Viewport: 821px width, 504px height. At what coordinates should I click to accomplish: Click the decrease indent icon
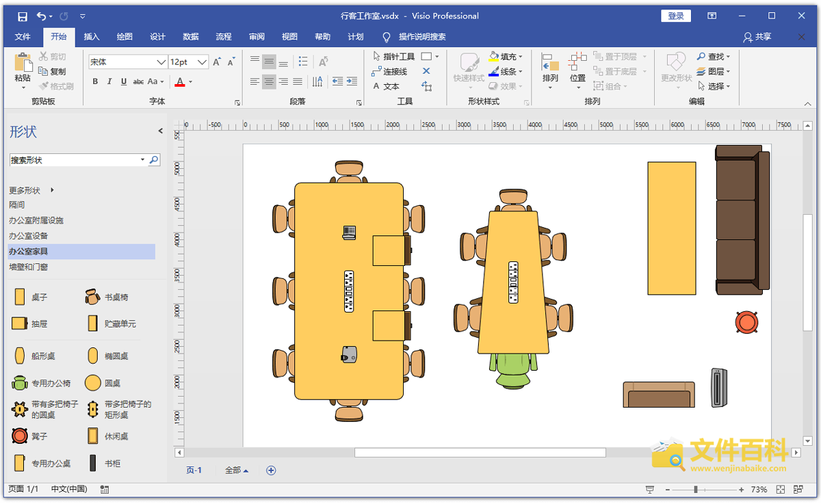coord(337,81)
